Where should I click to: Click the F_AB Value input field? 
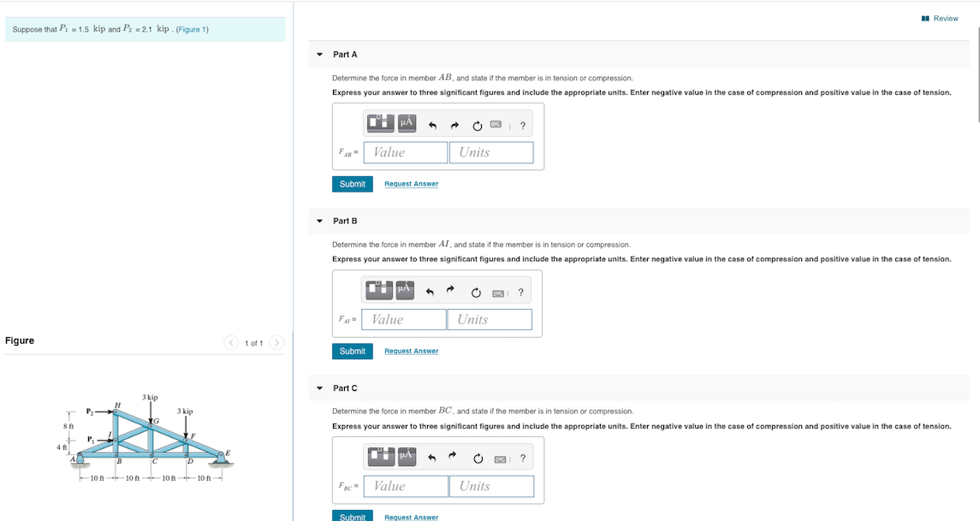tap(406, 152)
